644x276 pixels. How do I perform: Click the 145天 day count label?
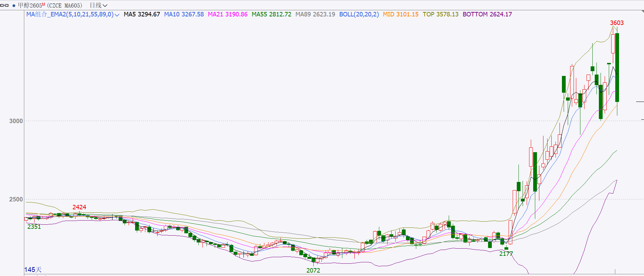click(x=33, y=270)
